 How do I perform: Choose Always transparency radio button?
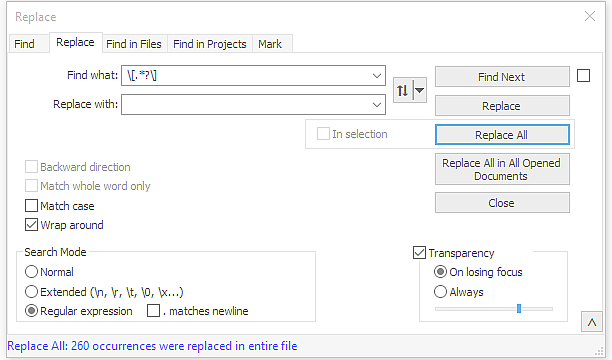tap(440, 292)
